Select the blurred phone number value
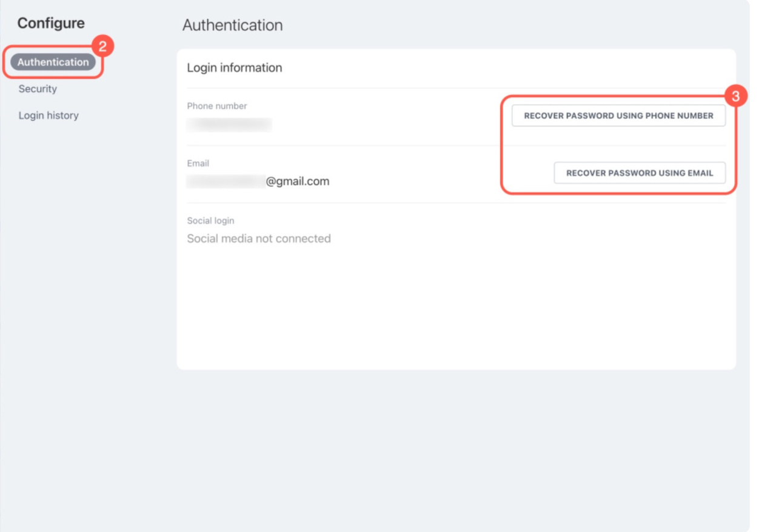Screen dimensions: 776x532 click(x=229, y=125)
